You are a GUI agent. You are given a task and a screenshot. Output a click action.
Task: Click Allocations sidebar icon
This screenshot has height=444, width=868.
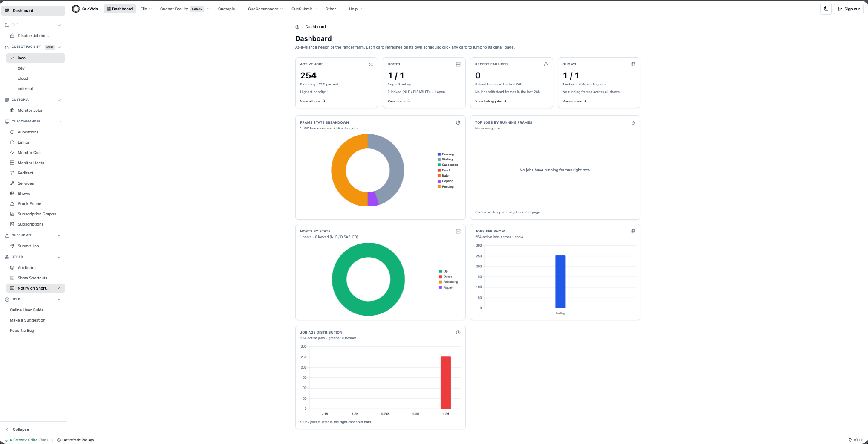pos(12,132)
